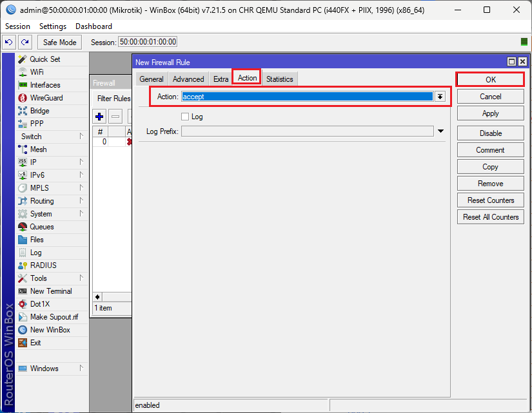Click the Cancel button
The height and width of the screenshot is (413, 532).
[x=491, y=97]
